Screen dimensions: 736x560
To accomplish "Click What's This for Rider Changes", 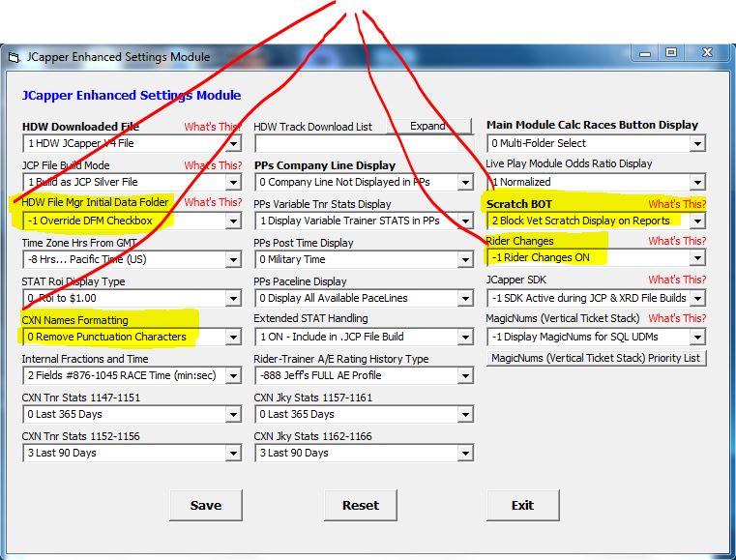I will point(677,241).
